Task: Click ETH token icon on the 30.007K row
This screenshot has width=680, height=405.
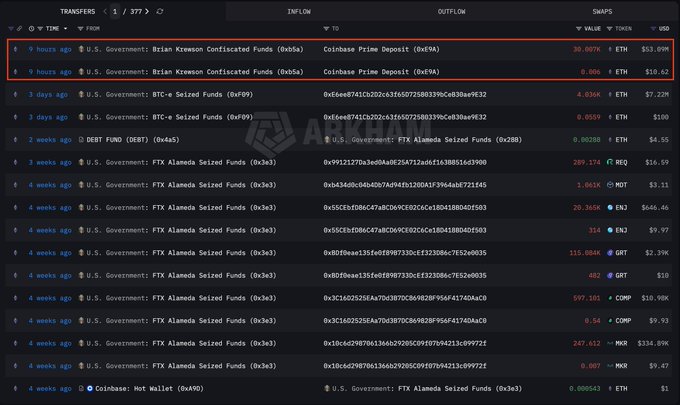Action: click(x=610, y=49)
